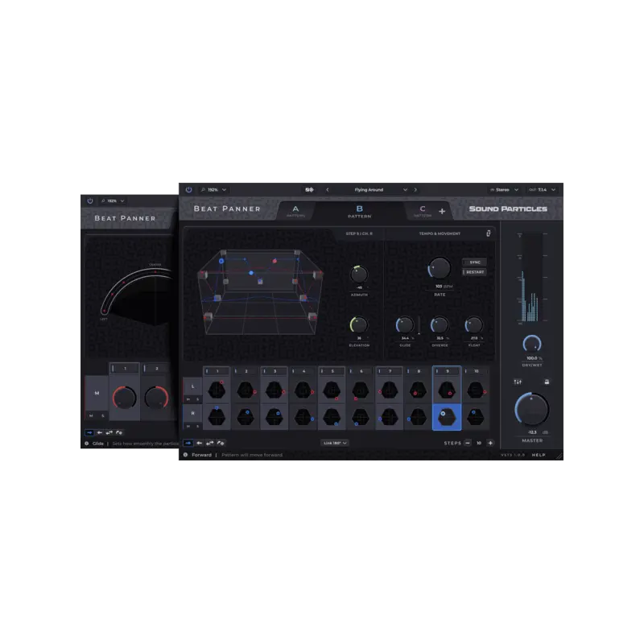The image size is (644, 644).
Task: Select ping-pong icon in back window
Action: pos(109,432)
